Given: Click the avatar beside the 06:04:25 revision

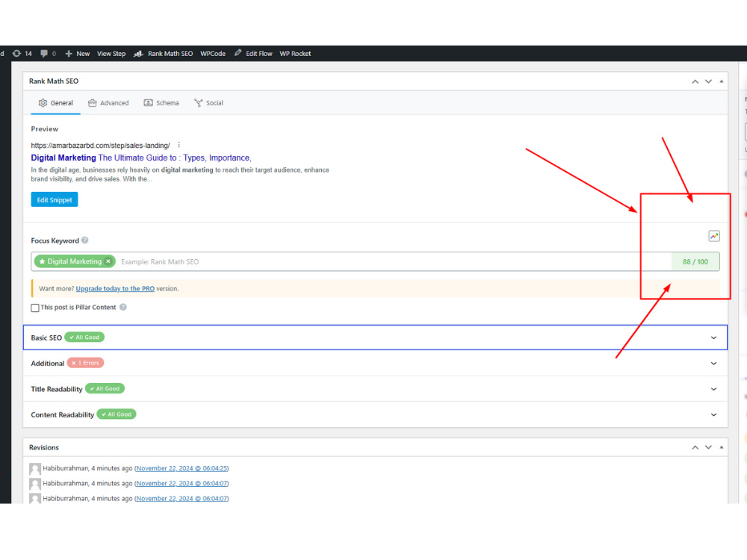Looking at the screenshot, I should pos(35,469).
